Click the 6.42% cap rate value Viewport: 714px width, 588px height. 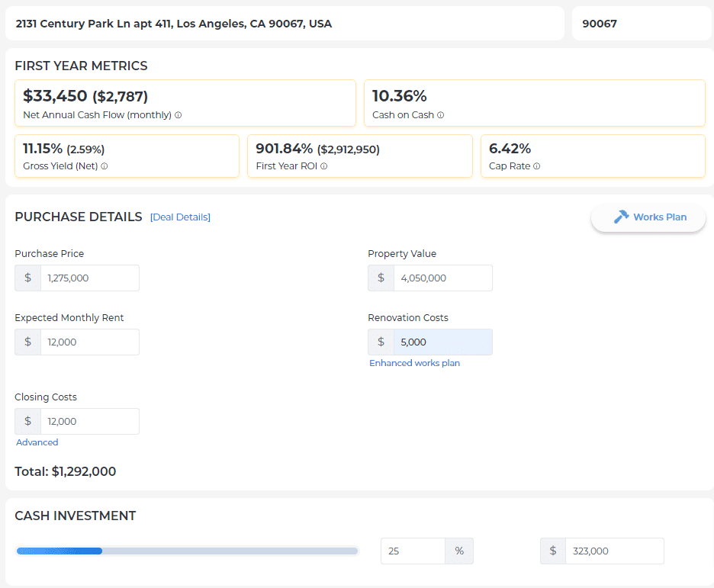(x=510, y=149)
